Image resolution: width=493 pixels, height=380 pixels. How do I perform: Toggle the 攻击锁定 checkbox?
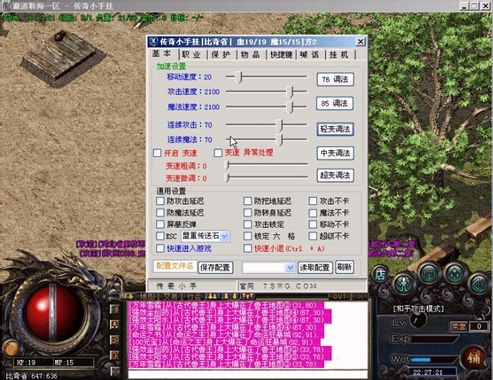pos(248,224)
